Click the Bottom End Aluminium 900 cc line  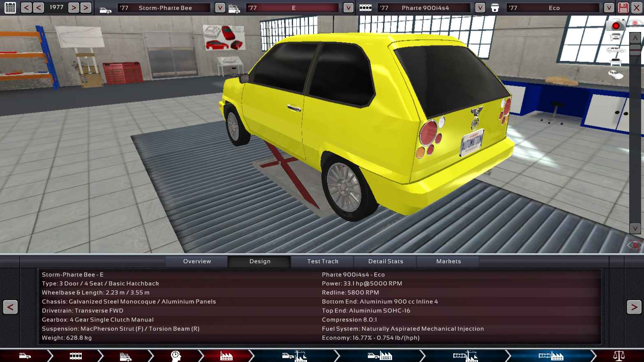click(x=380, y=302)
